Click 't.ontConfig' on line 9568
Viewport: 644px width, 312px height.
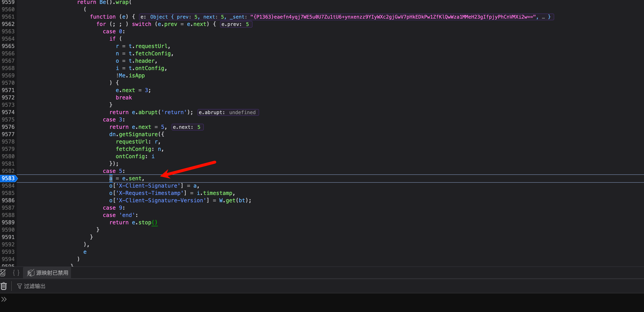point(146,68)
